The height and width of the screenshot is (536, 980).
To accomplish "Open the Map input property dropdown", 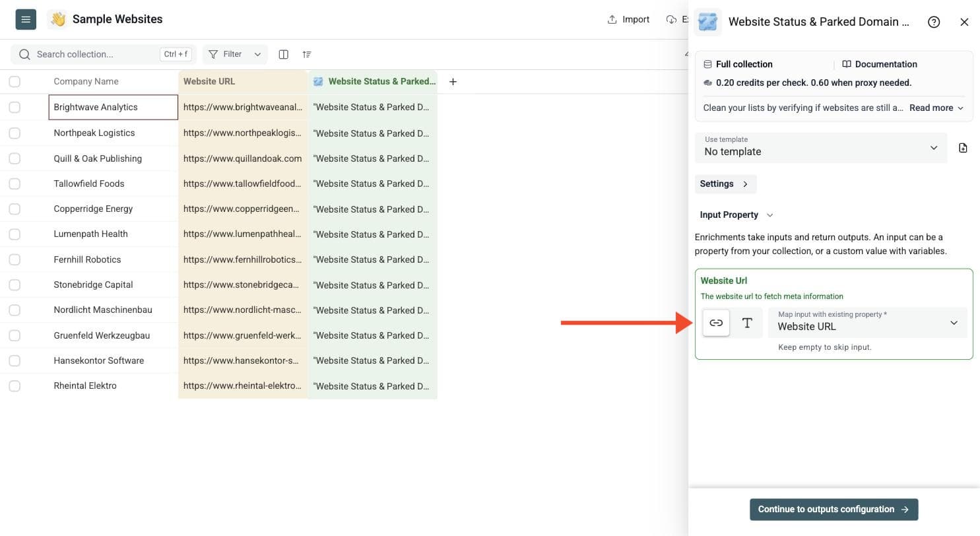I will (x=868, y=323).
